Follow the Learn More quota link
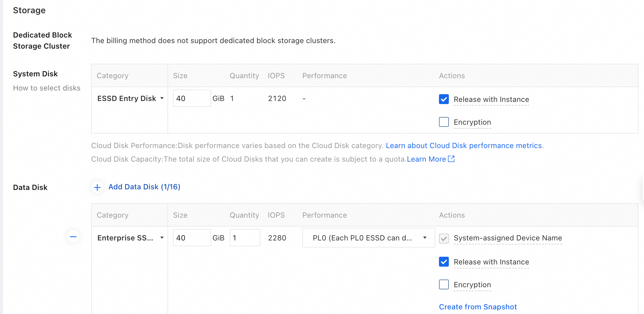This screenshot has width=644, height=314. tap(426, 159)
